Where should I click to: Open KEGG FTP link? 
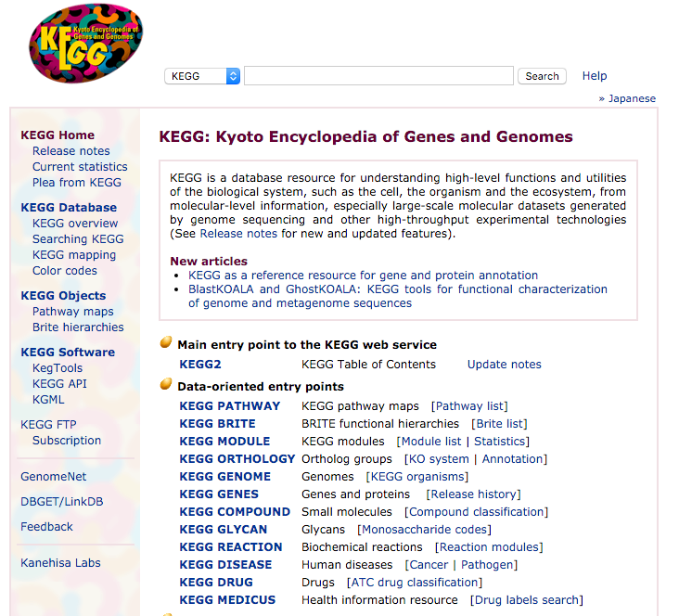point(48,425)
